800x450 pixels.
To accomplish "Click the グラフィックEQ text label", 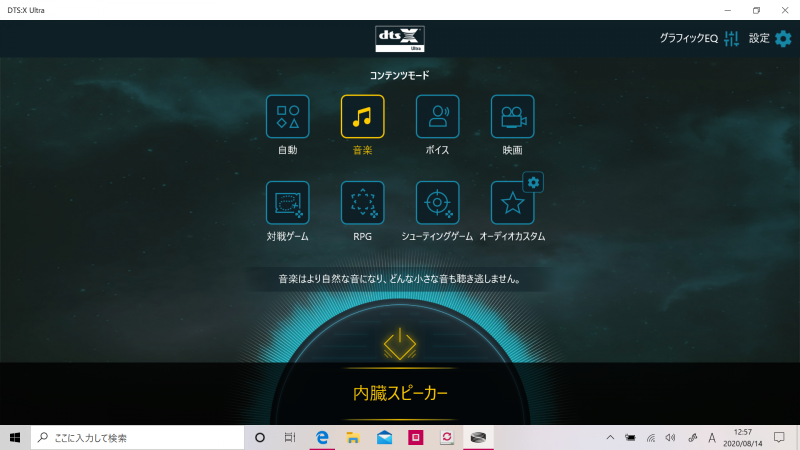I will point(689,38).
